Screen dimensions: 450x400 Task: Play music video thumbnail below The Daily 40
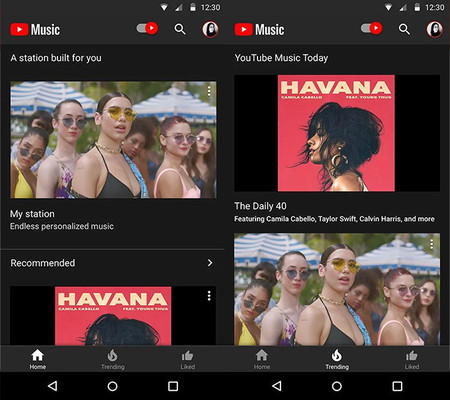337,289
